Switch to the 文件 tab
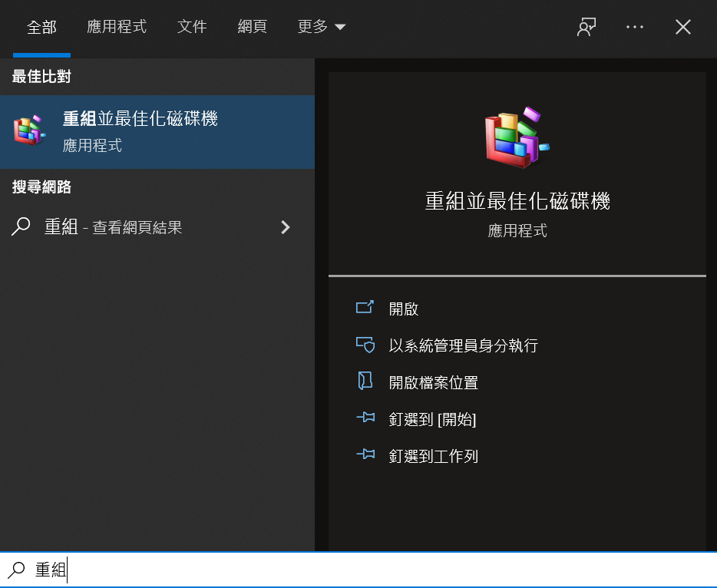Screen dimensions: 717x588 click(x=192, y=27)
